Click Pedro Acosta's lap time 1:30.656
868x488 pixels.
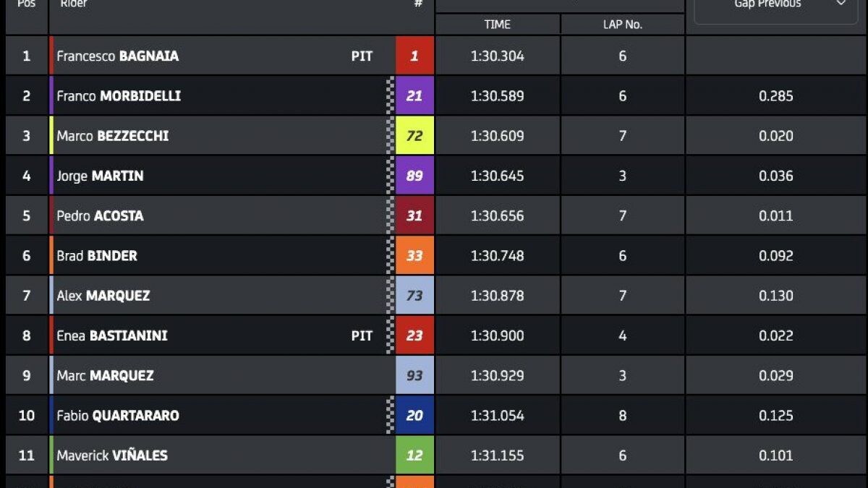click(x=497, y=215)
